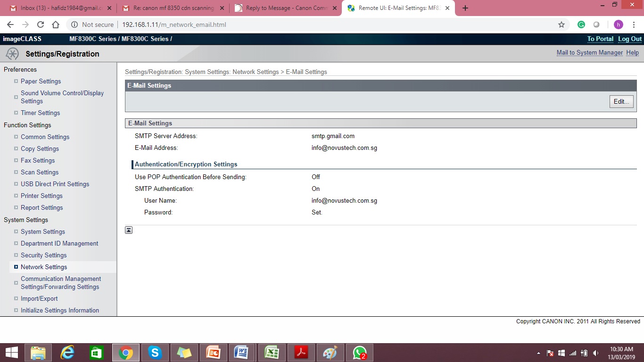This screenshot has width=644, height=362.
Task: Open Copy Settings in sidebar
Action: click(x=40, y=148)
